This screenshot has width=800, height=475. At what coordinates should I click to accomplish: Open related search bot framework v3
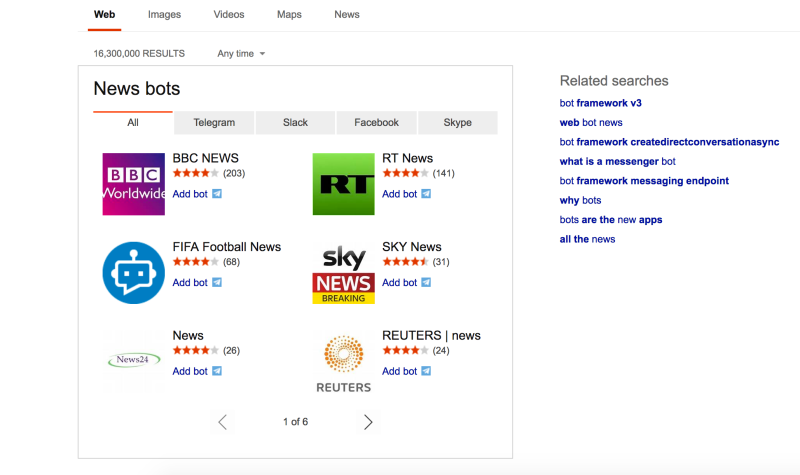click(600, 104)
